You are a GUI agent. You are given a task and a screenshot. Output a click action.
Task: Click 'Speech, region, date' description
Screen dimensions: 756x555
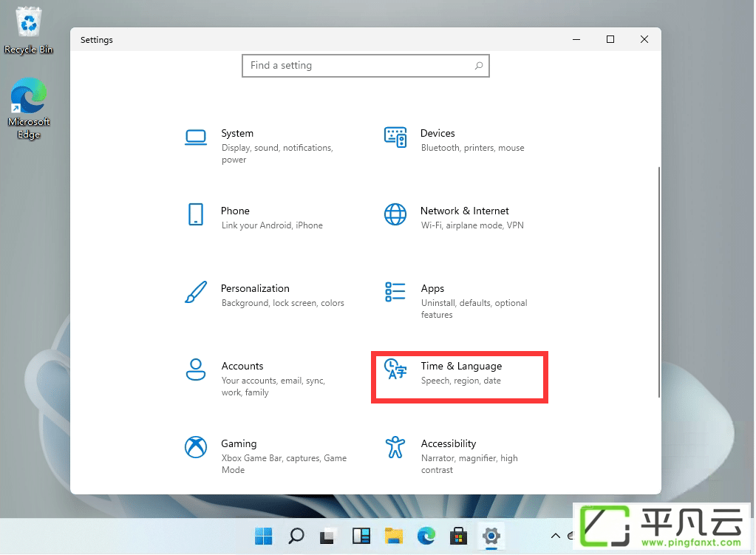click(x=460, y=381)
